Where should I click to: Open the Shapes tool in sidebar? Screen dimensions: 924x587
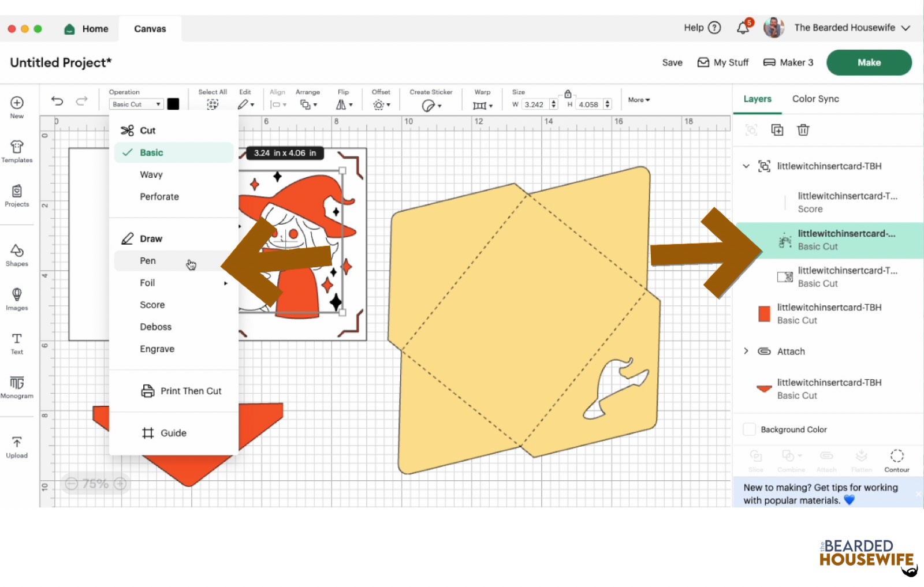pos(17,255)
